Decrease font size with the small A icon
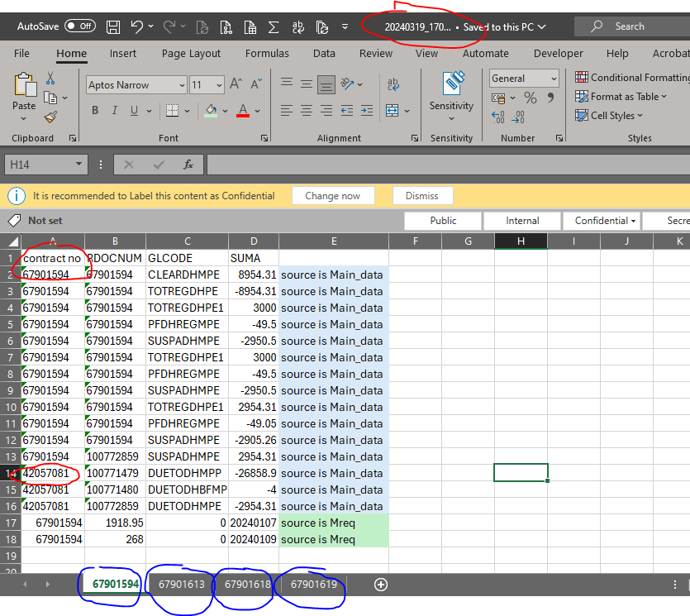 (256, 84)
